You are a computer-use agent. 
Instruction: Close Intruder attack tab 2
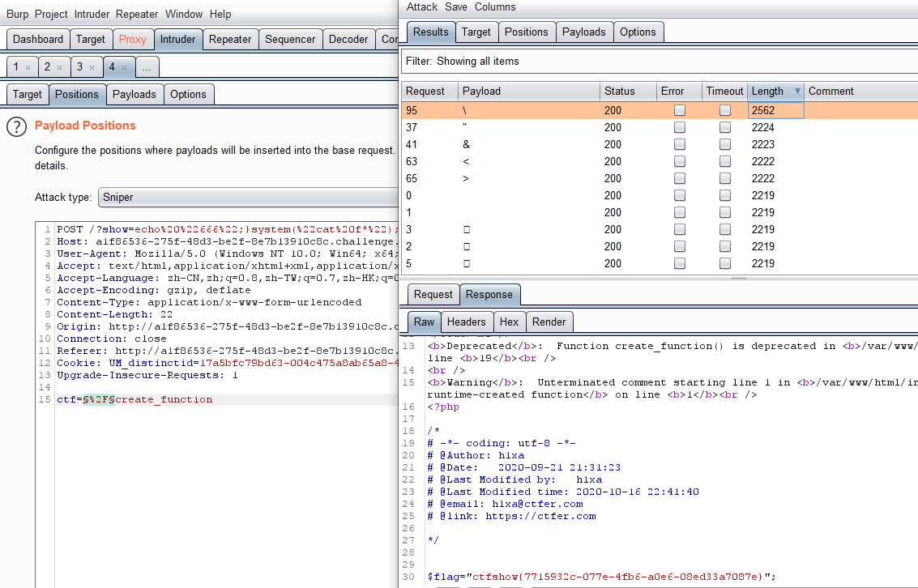60,68
